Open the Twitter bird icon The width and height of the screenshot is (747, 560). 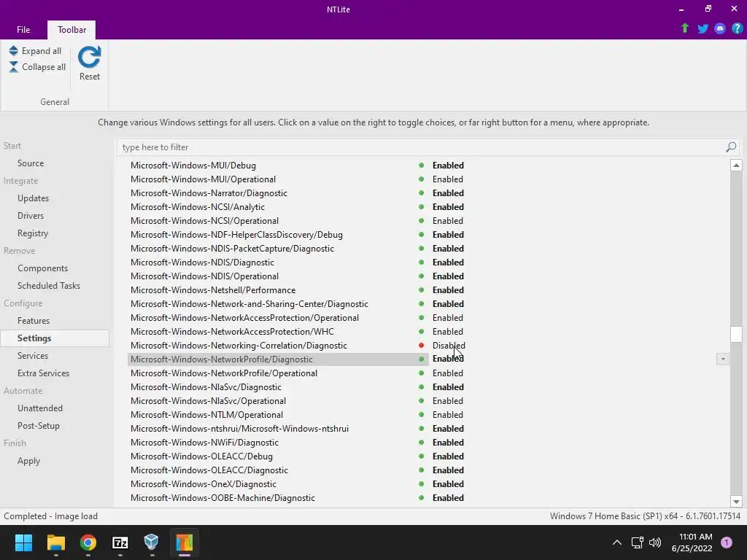click(703, 28)
